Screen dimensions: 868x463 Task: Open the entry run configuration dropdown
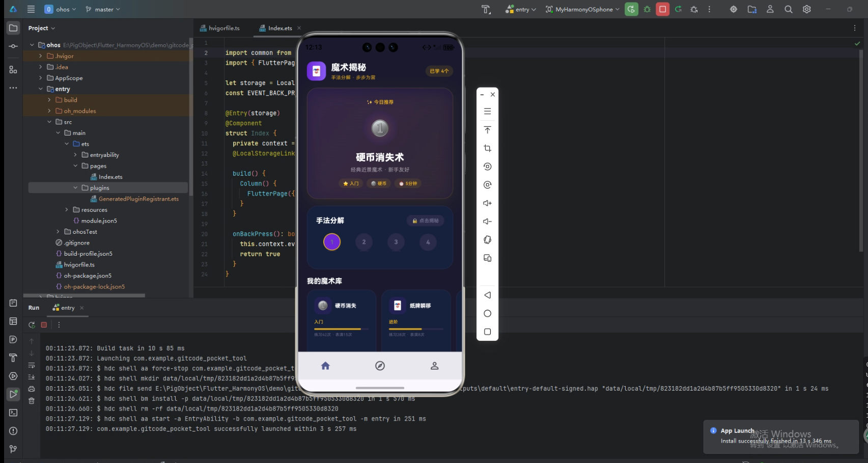521,9
